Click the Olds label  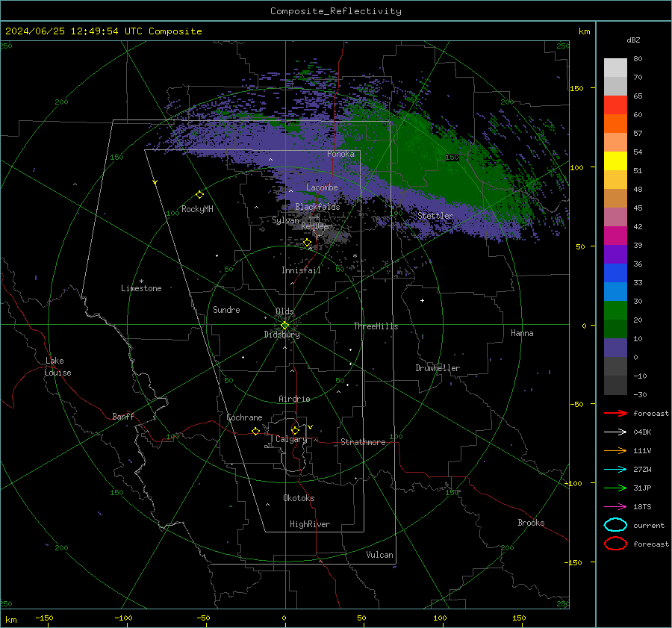(284, 311)
